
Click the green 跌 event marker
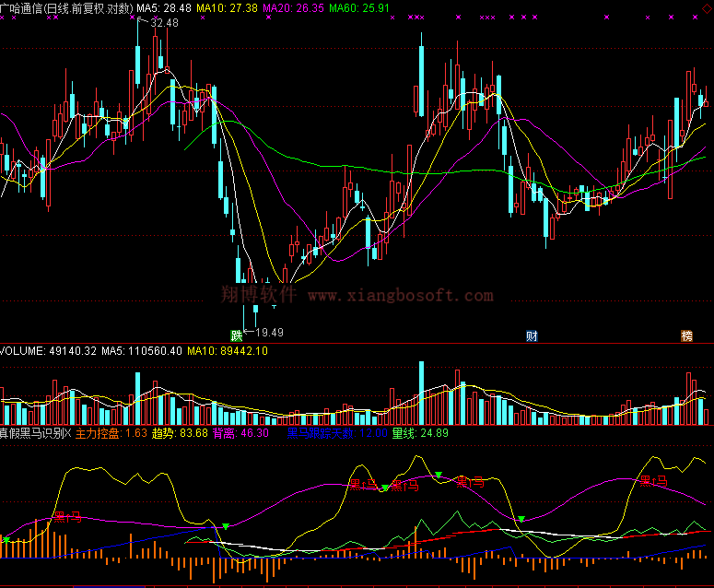(237, 335)
